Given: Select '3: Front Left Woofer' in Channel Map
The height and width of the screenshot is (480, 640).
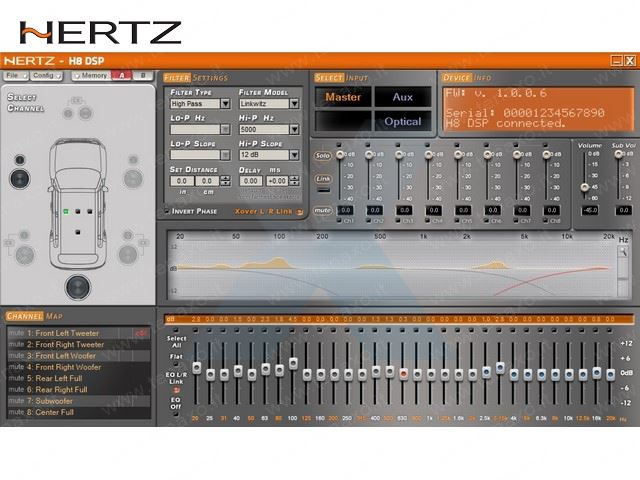Looking at the screenshot, I should 79,356.
